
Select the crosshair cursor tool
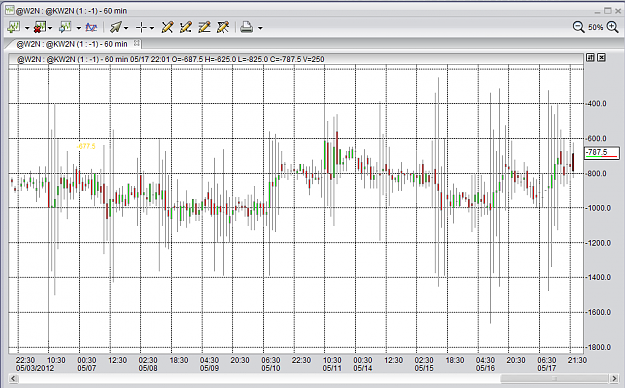click(142, 28)
